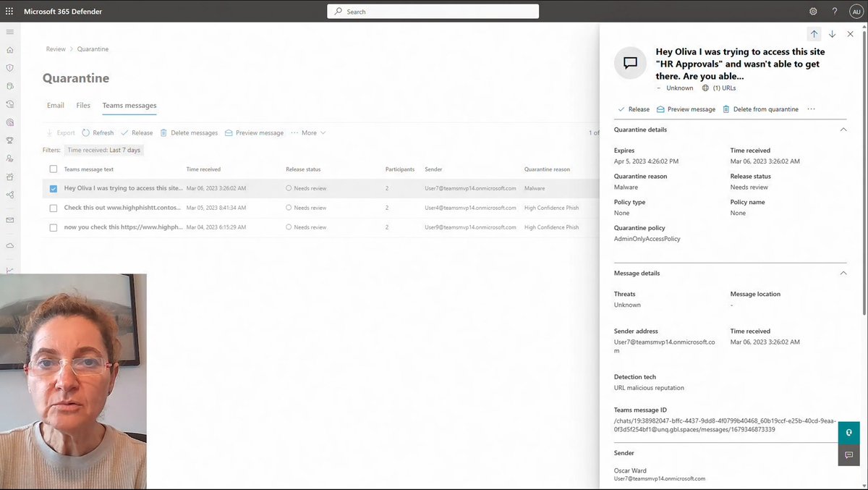
Task: Select the Teams messages tab
Action: coord(129,106)
